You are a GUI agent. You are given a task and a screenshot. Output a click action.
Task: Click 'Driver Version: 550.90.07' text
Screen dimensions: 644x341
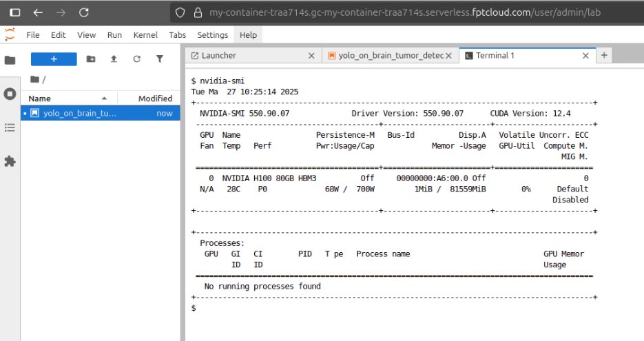tap(408, 114)
